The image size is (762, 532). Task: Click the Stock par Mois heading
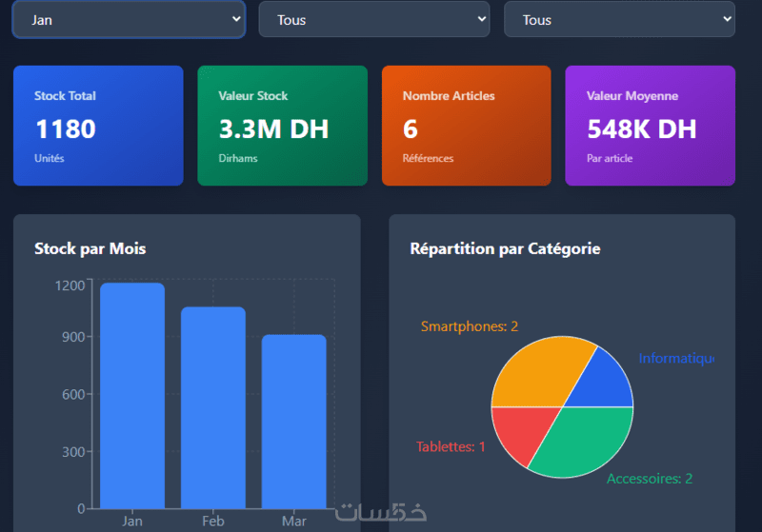[x=90, y=248]
